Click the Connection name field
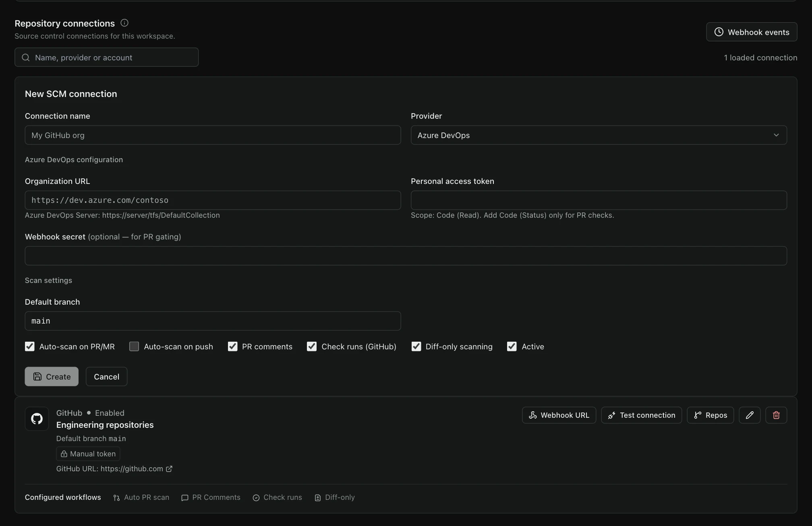812x526 pixels. tap(213, 135)
